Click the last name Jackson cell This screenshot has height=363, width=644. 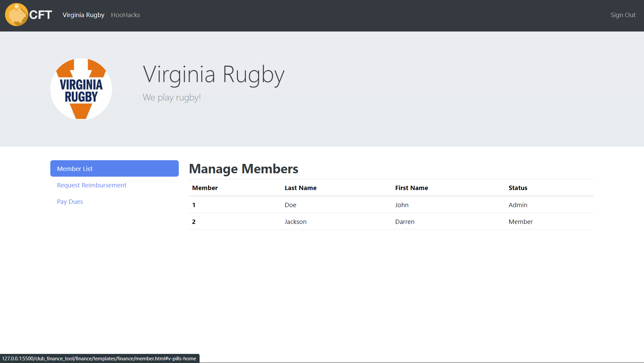(296, 222)
